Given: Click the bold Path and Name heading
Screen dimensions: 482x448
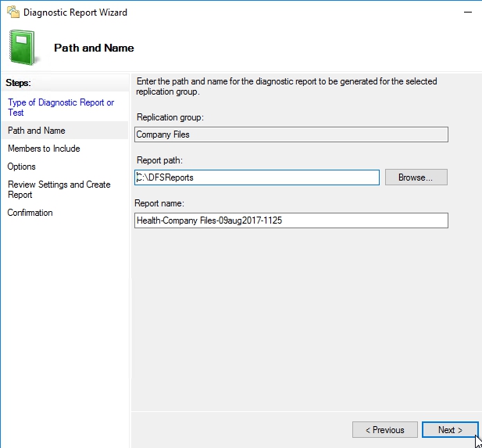Looking at the screenshot, I should 94,48.
